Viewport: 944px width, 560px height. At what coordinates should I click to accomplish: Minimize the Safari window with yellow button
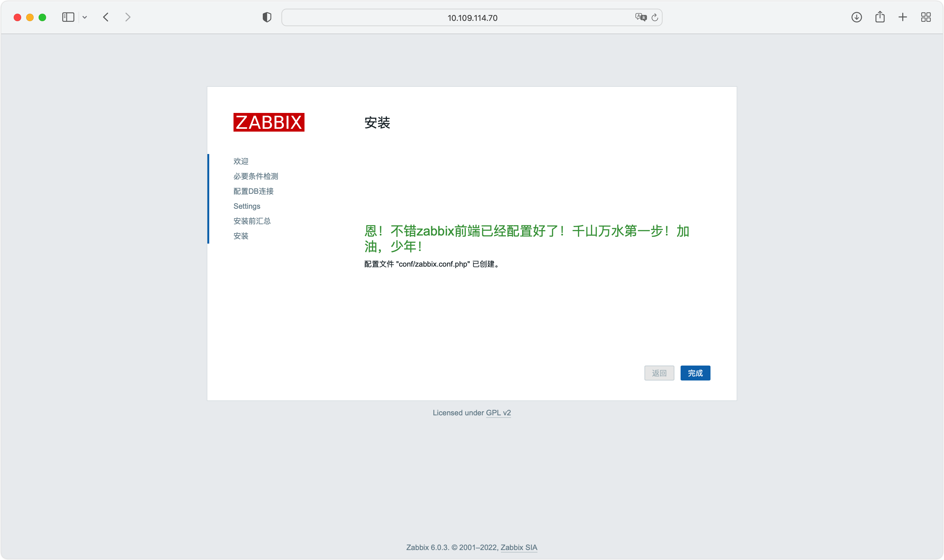(x=30, y=17)
